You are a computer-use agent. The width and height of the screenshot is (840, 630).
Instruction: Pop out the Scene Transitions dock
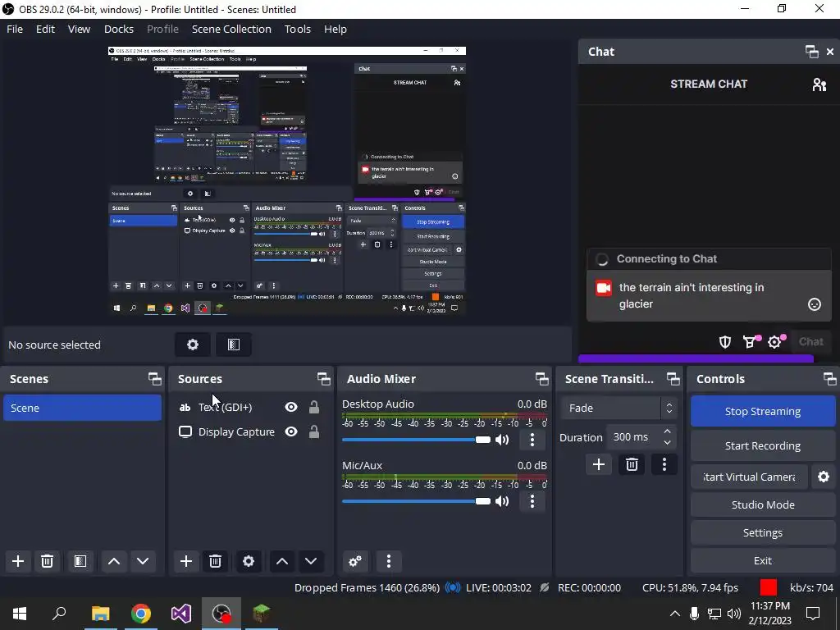point(673,379)
